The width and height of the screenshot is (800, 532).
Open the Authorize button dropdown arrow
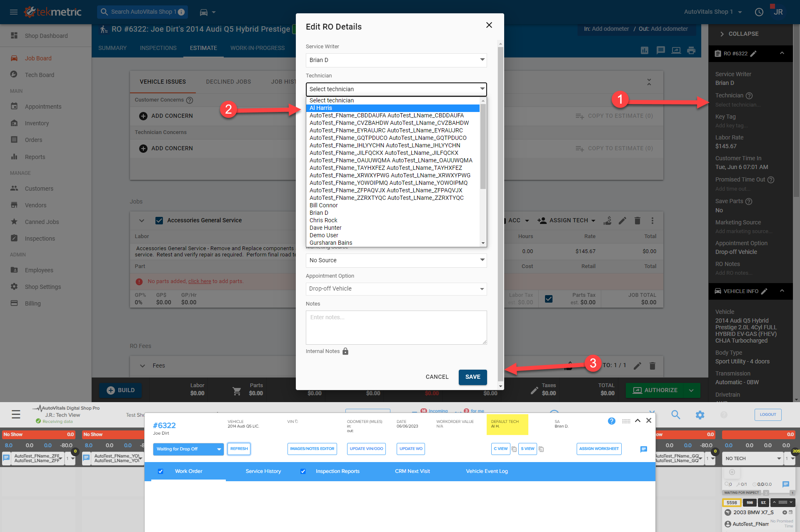pyautogui.click(x=691, y=390)
